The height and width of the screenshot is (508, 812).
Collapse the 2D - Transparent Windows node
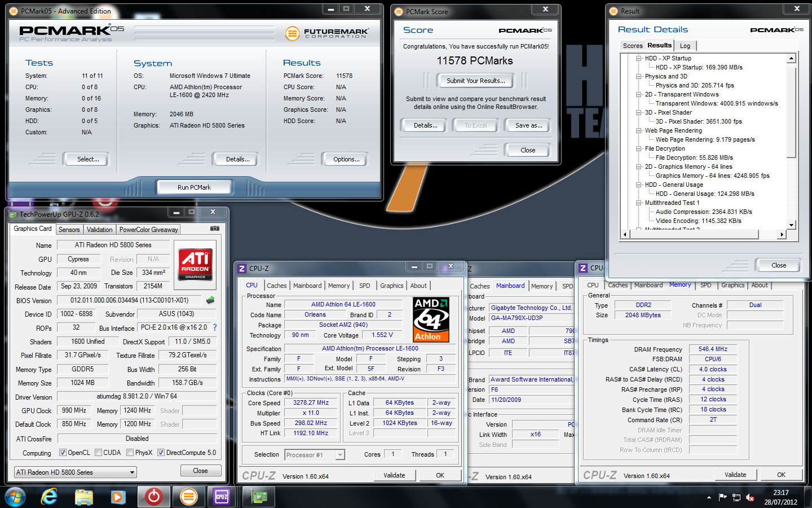point(639,94)
